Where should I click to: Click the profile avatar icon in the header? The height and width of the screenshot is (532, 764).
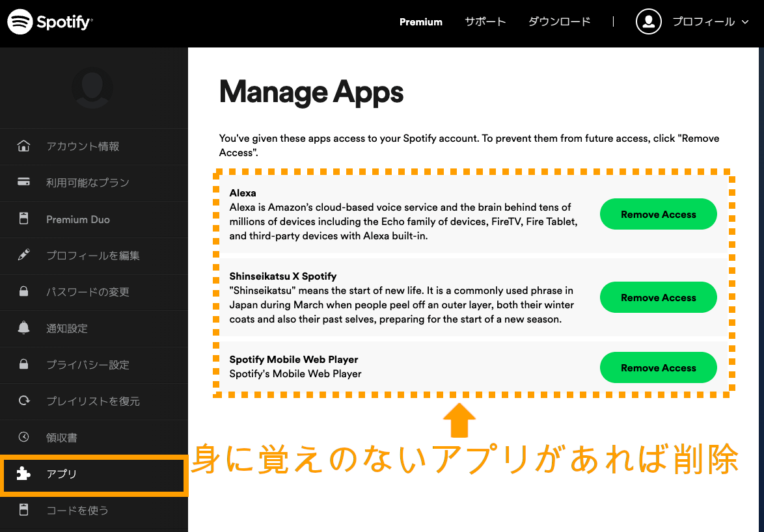pos(648,21)
